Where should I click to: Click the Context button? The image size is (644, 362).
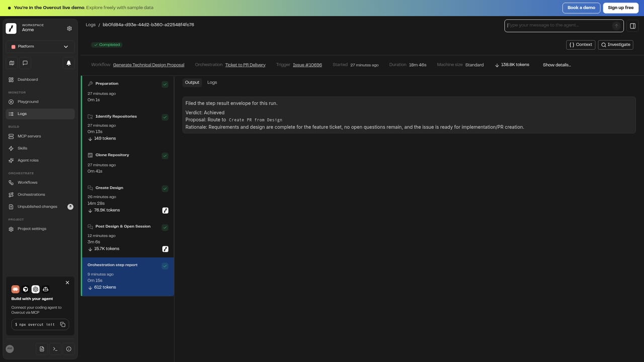(581, 45)
